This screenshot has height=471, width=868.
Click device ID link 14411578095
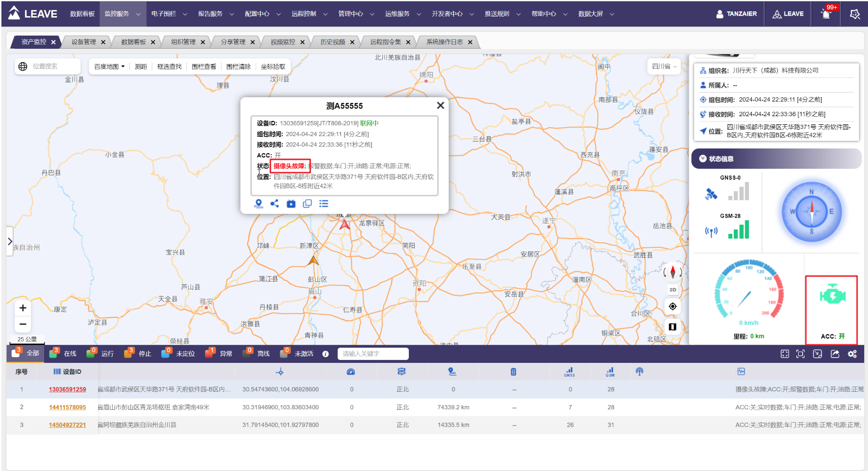[x=67, y=407]
